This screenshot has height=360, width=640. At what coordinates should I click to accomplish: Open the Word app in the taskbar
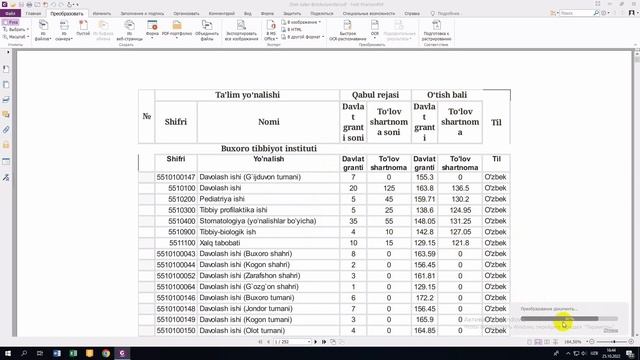(57, 353)
